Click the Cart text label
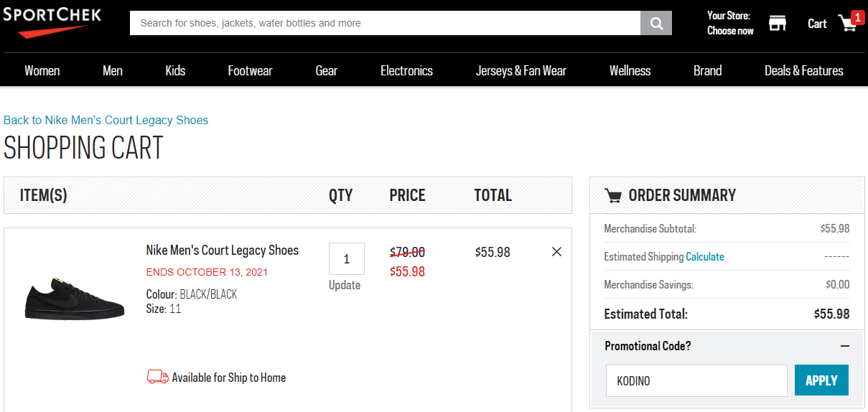Image resolution: width=868 pixels, height=412 pixels. pos(817,24)
